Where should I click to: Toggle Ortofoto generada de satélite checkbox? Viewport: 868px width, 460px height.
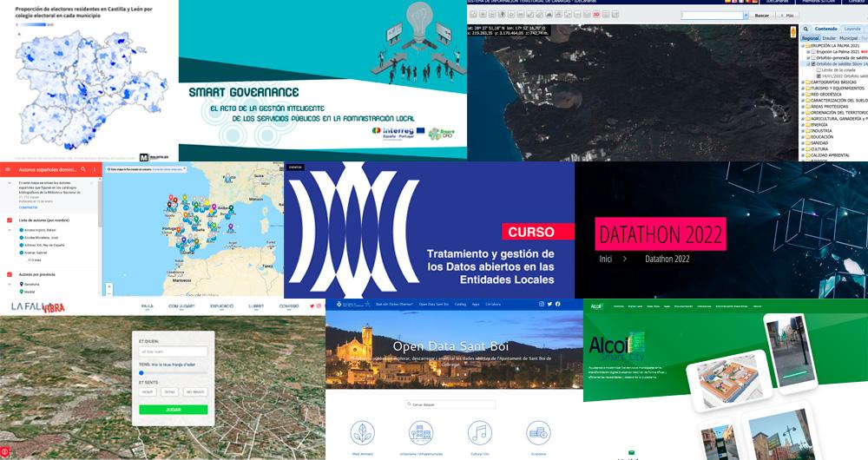[813, 58]
